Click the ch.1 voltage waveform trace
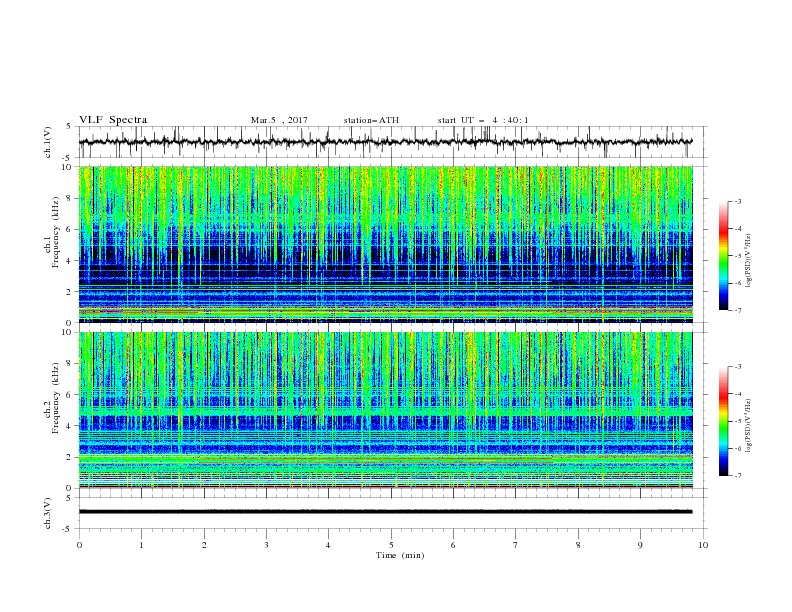Viewport: 792px width, 612px height. pyautogui.click(x=385, y=142)
